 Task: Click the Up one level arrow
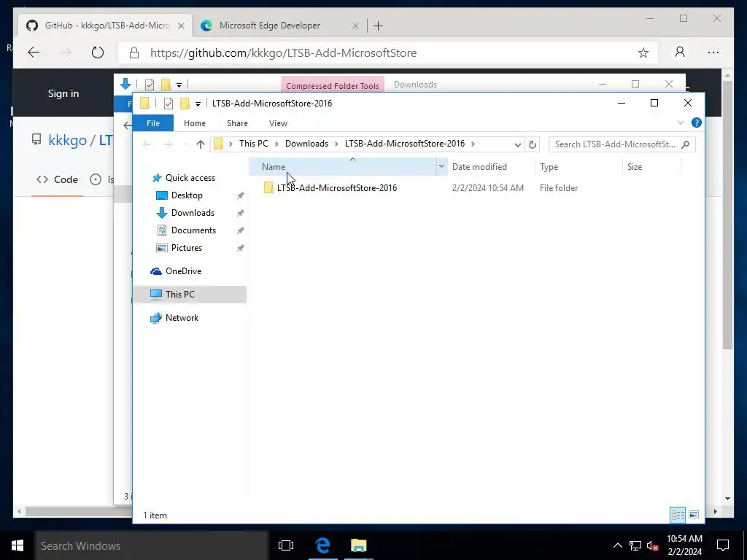pyautogui.click(x=200, y=144)
